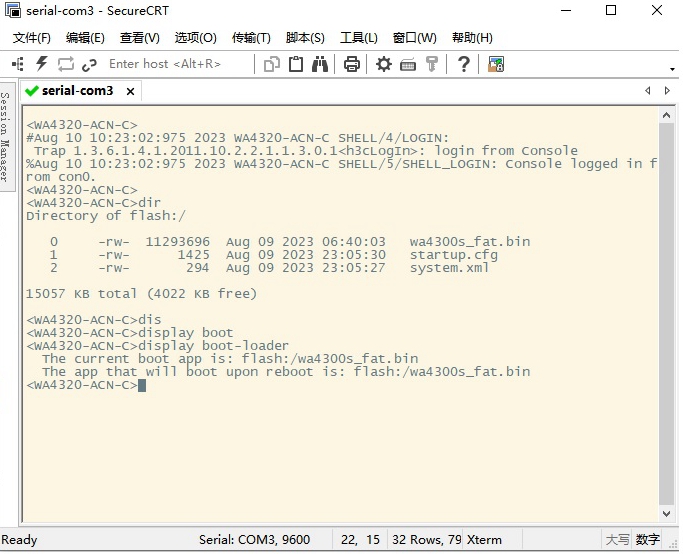Click the Ready status bar text
683x554 pixels.
pyautogui.click(x=19, y=540)
